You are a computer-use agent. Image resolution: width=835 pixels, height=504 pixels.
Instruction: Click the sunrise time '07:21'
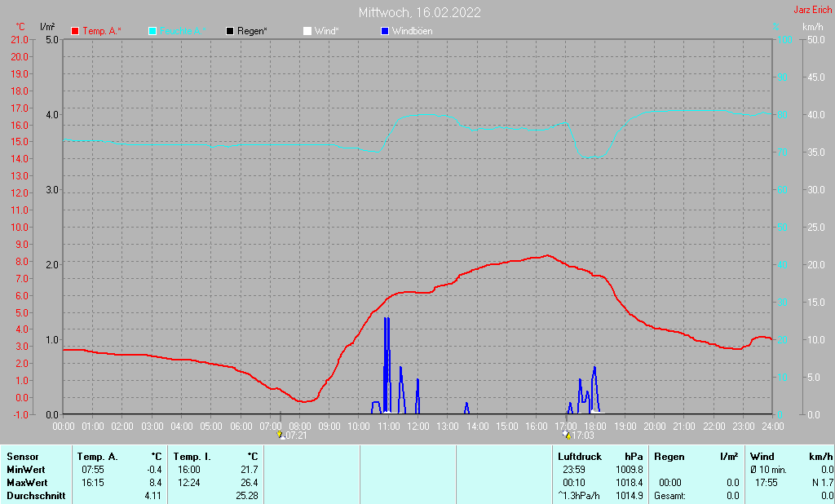point(296,435)
